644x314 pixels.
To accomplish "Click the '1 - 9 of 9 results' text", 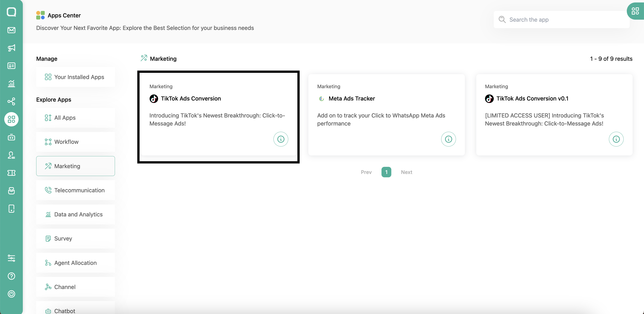I will click(611, 59).
